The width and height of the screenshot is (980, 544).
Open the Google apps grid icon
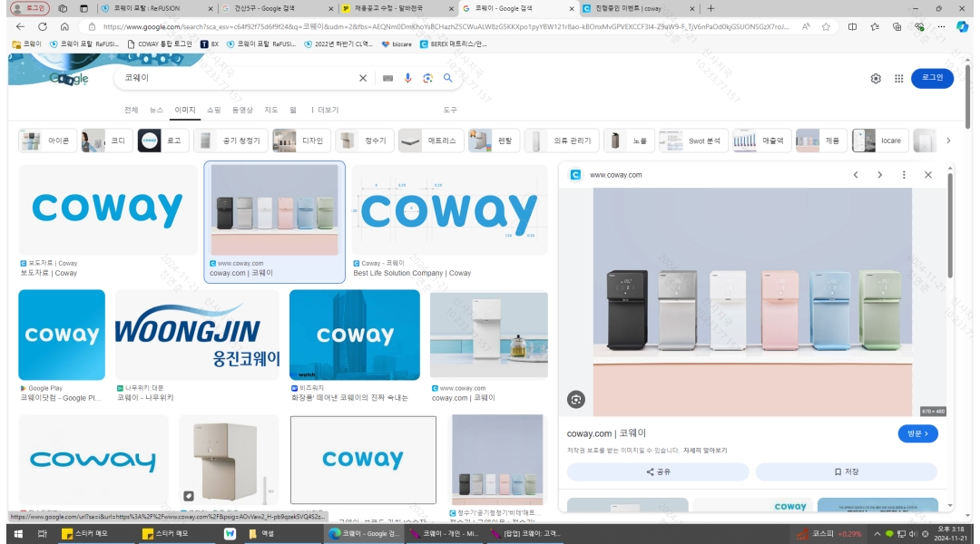(898, 79)
